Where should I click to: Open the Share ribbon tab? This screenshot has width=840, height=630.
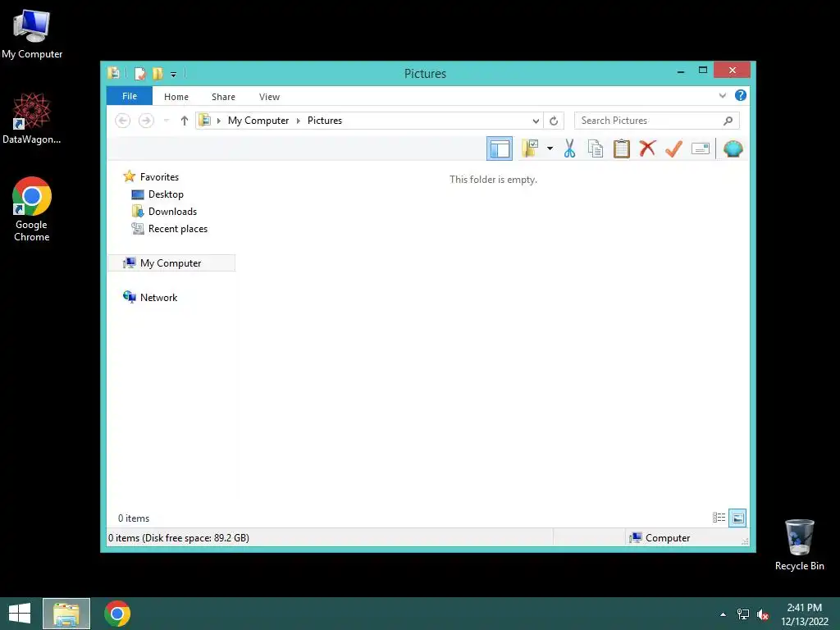pos(223,97)
